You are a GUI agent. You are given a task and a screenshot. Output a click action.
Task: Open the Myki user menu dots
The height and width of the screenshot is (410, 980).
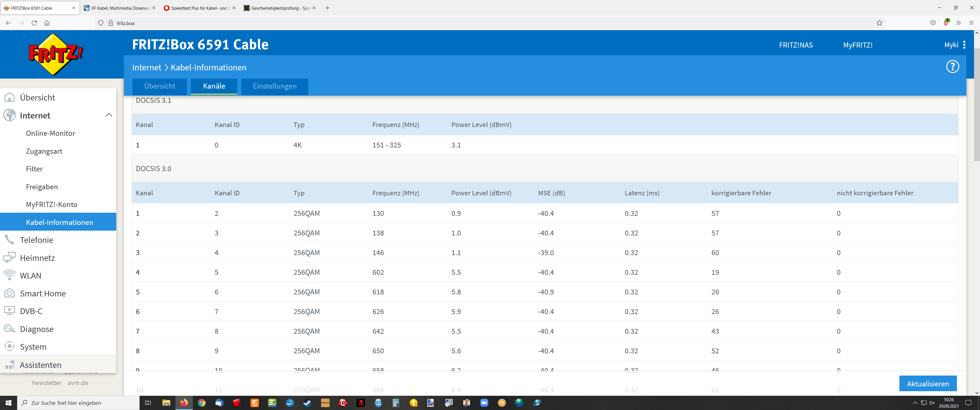pos(964,45)
